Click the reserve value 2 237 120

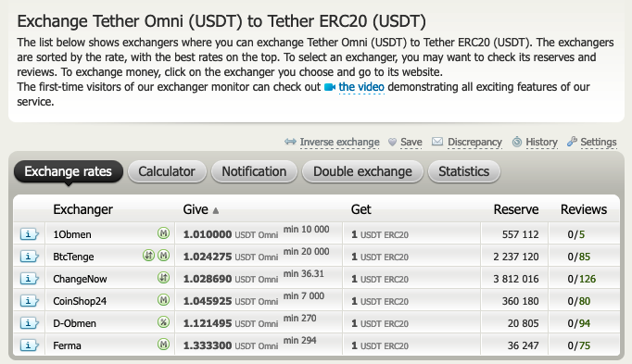click(516, 257)
